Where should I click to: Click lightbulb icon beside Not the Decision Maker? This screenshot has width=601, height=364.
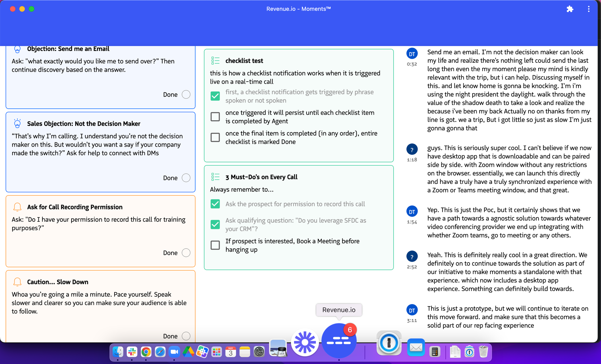coord(17,123)
